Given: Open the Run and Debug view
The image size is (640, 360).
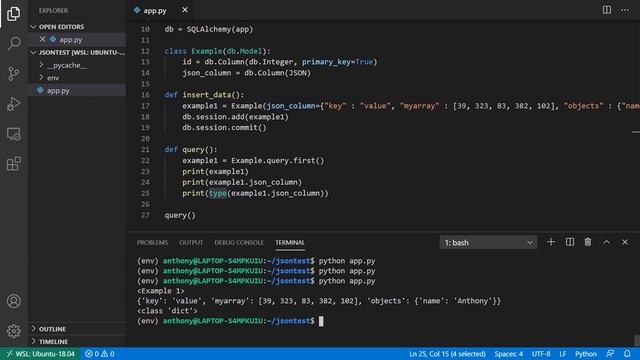Looking at the screenshot, I should click(x=13, y=104).
